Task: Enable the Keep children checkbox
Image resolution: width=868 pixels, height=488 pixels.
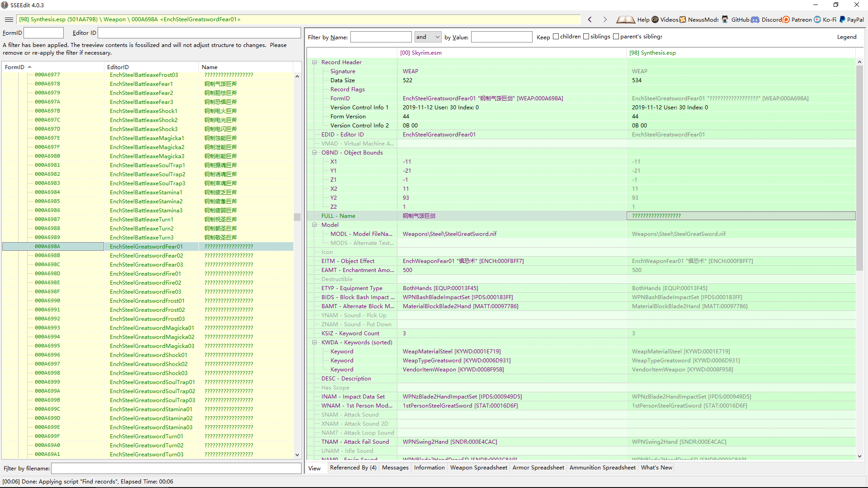Action: [556, 36]
